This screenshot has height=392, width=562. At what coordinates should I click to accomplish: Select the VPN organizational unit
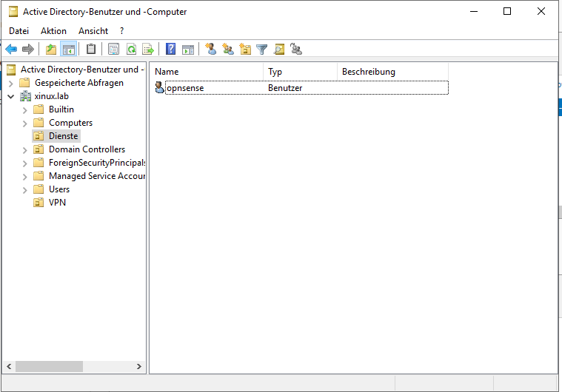[x=57, y=203]
